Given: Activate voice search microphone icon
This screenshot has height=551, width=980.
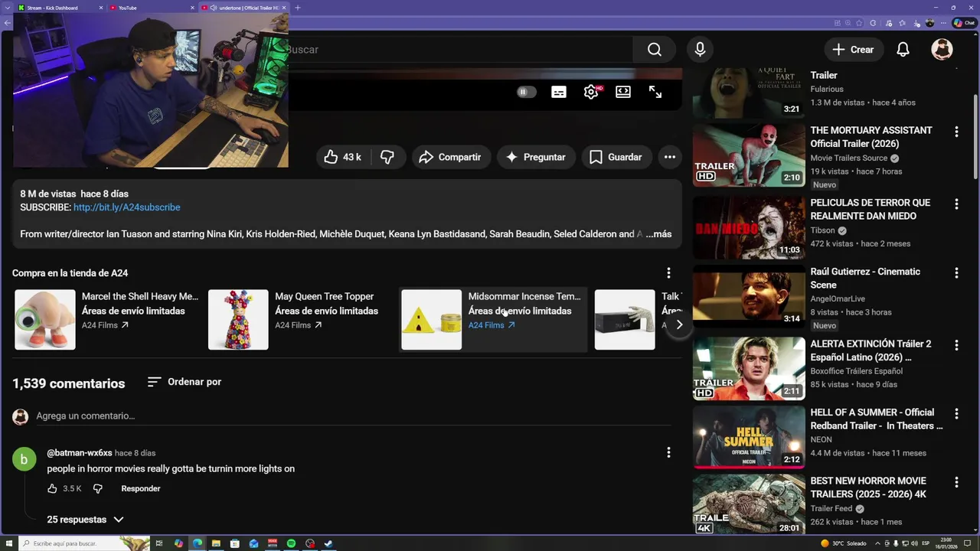Looking at the screenshot, I should 700,50.
